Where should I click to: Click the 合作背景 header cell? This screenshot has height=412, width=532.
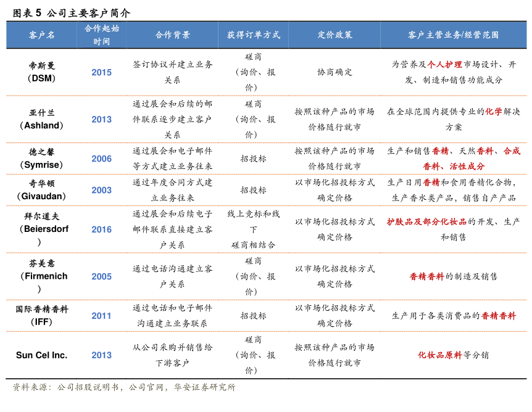coord(173,35)
